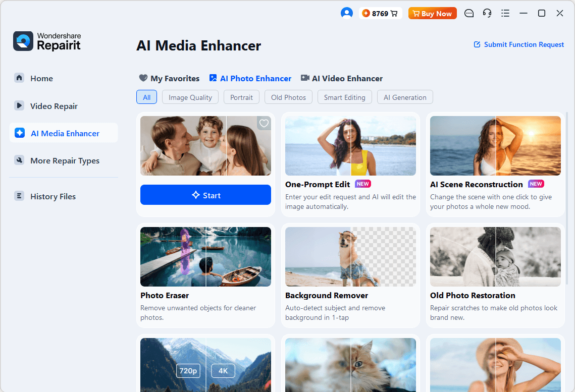
Task: Open the woman with straw hat thumbnail
Action: pyautogui.click(x=495, y=365)
